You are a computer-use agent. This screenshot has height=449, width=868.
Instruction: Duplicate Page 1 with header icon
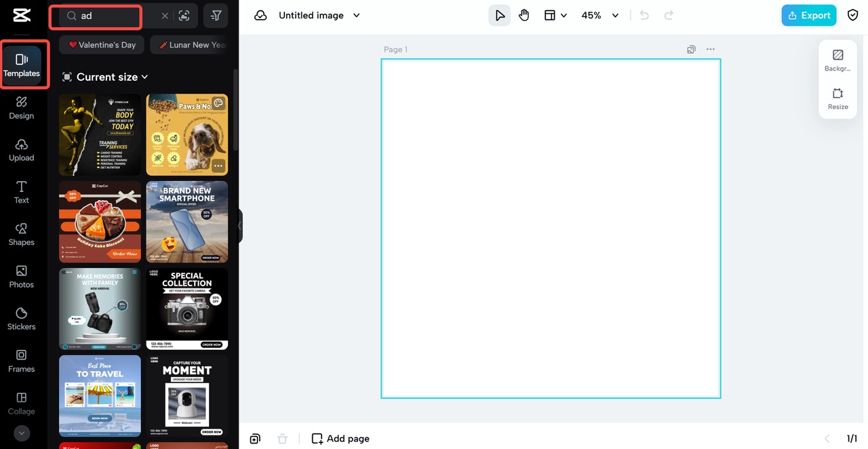click(691, 50)
